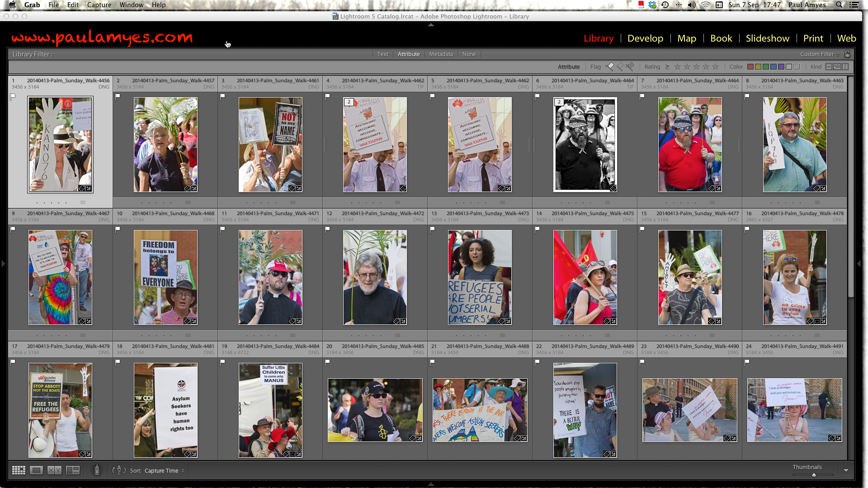Select the black-and-white bearded man thumbnail
The width and height of the screenshot is (868, 488).
(x=585, y=145)
